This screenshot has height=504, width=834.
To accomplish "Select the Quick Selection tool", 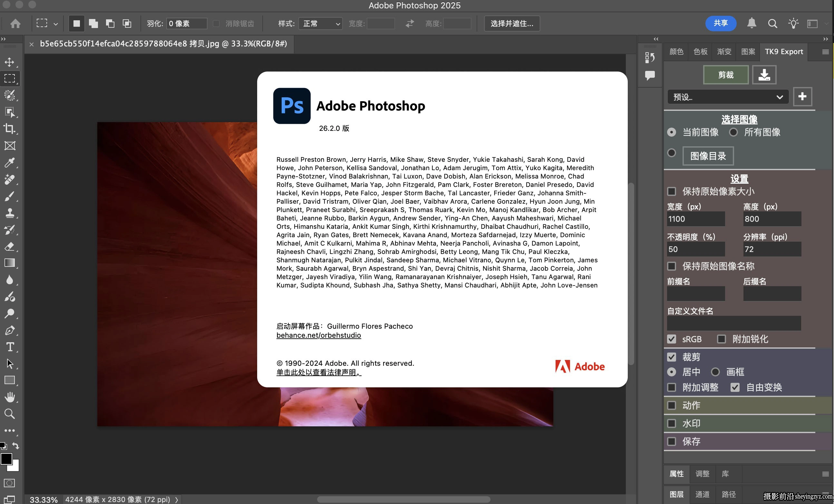I will [9, 95].
